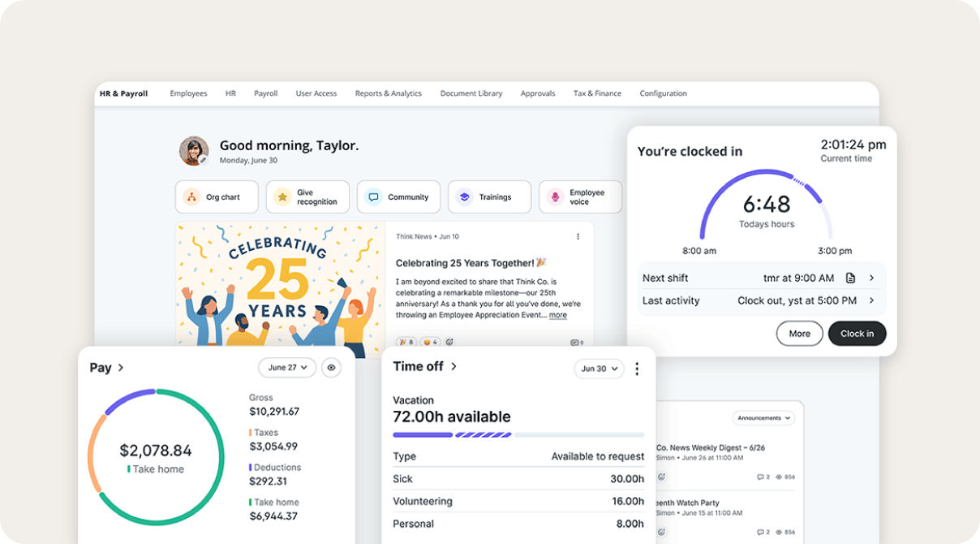This screenshot has width=980, height=544.
Task: Click the More button on clock card
Action: pos(800,334)
